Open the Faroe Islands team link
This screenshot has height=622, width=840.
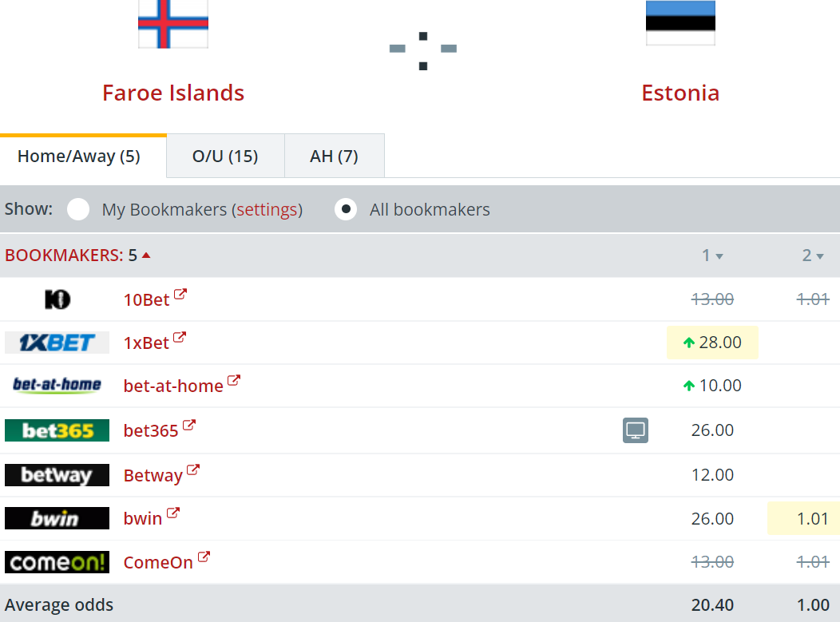pyautogui.click(x=173, y=93)
